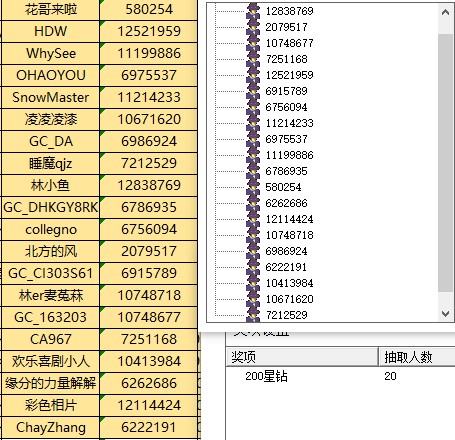Select spreadsheet cell containing 10671620

click(x=149, y=119)
